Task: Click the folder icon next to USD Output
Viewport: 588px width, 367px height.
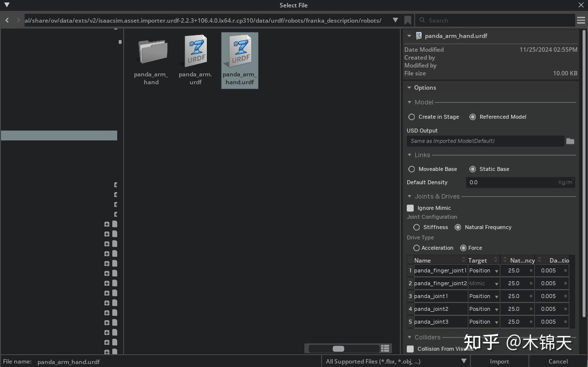Action: (571, 141)
